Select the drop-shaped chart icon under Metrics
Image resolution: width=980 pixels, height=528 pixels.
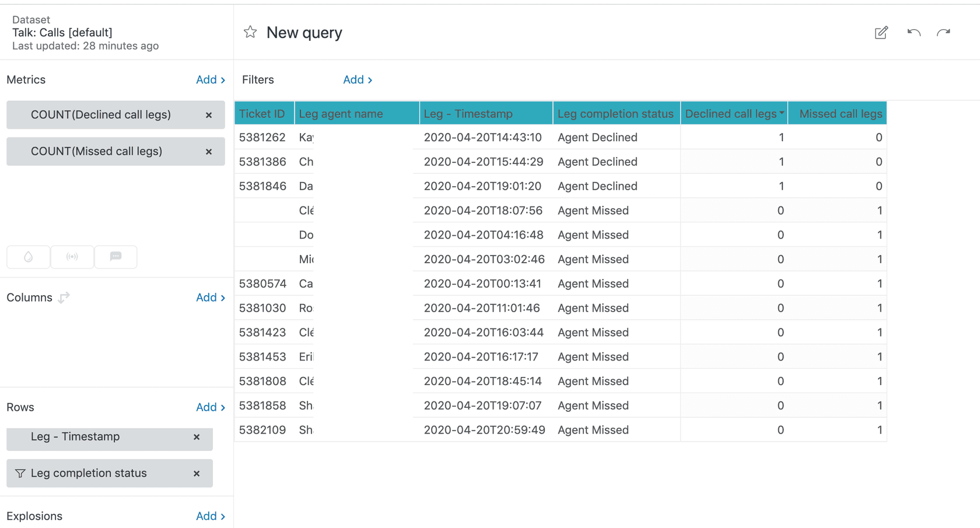tap(28, 257)
